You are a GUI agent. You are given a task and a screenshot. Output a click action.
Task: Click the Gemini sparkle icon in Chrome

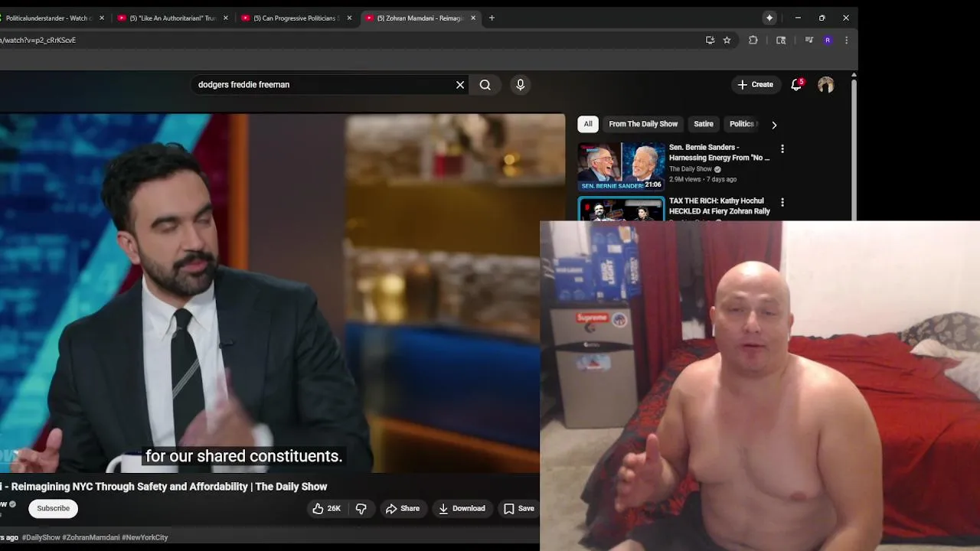click(x=769, y=18)
